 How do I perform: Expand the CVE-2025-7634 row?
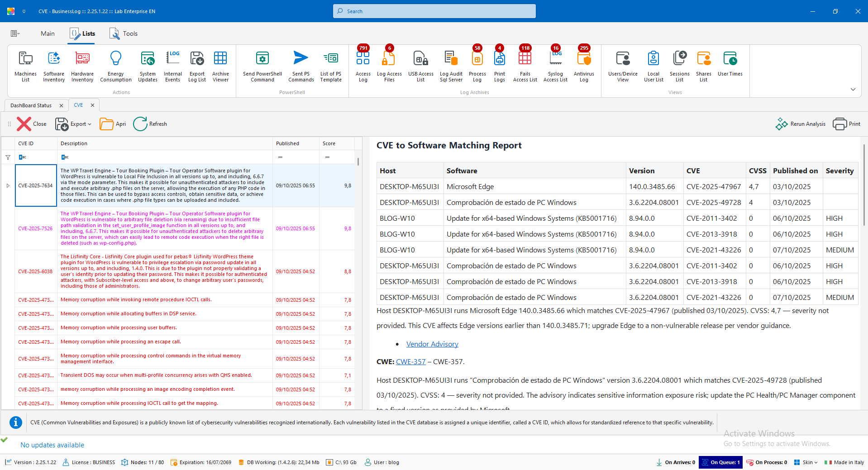(x=8, y=185)
